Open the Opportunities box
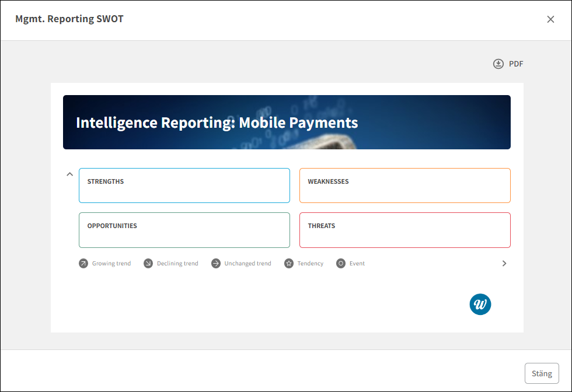Image resolution: width=572 pixels, height=392 pixels. click(184, 230)
